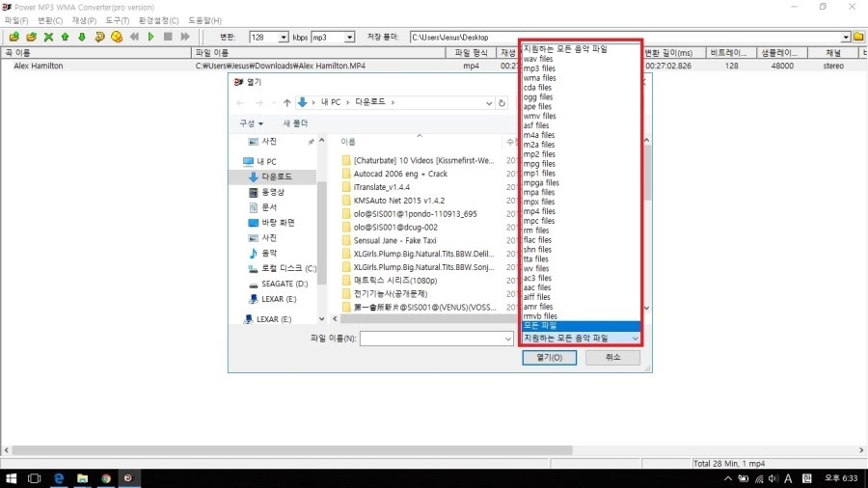868x488 pixels.
Task: Choose mp4 files in the filter list
Action: point(539,211)
